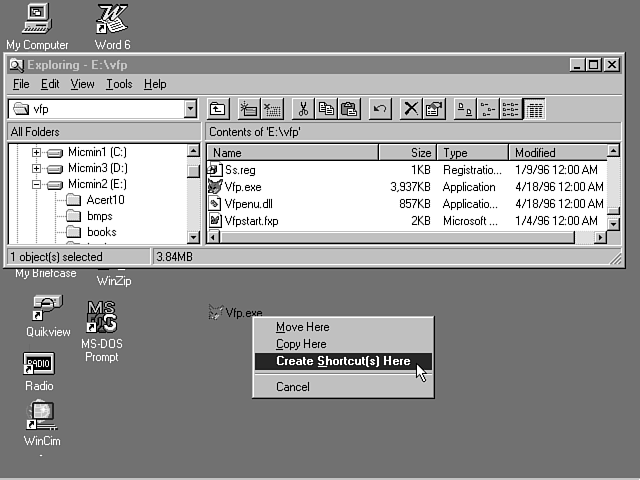Switch to List view mode
640x480 pixels.
coord(511,109)
